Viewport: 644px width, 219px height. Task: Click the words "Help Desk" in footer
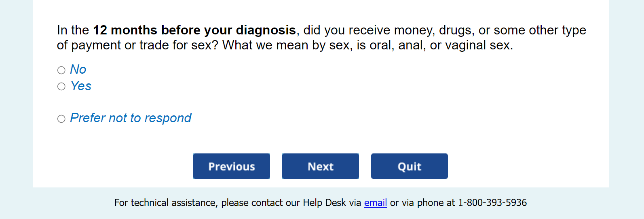pyautogui.click(x=324, y=203)
